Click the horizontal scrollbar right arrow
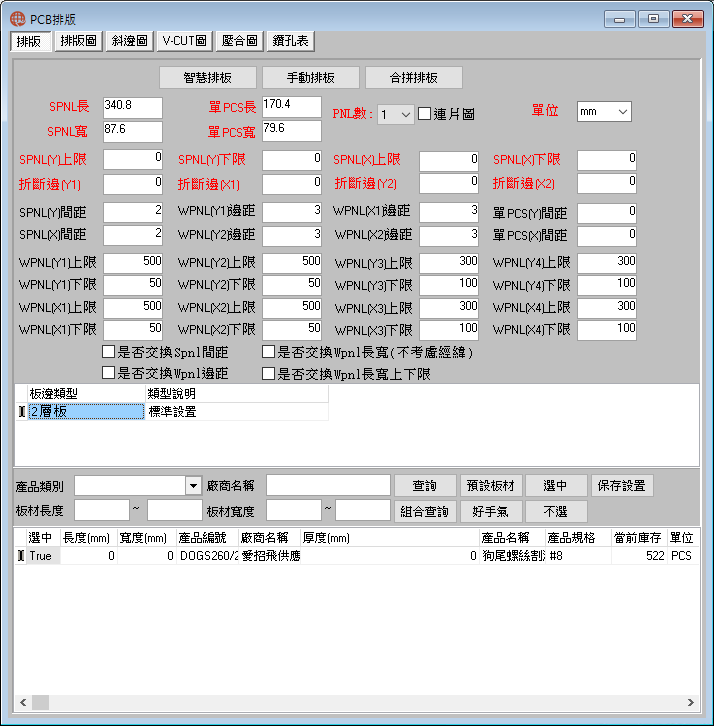 [690, 702]
